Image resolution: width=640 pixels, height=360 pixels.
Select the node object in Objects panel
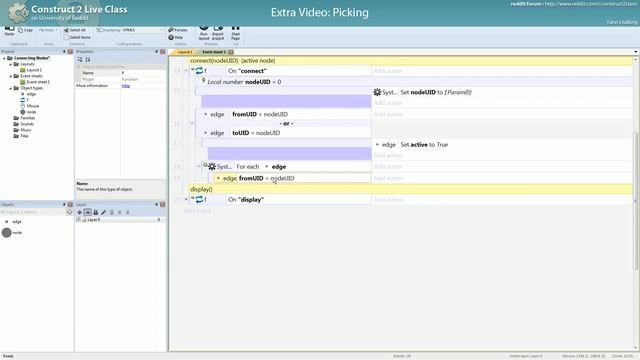(12, 233)
